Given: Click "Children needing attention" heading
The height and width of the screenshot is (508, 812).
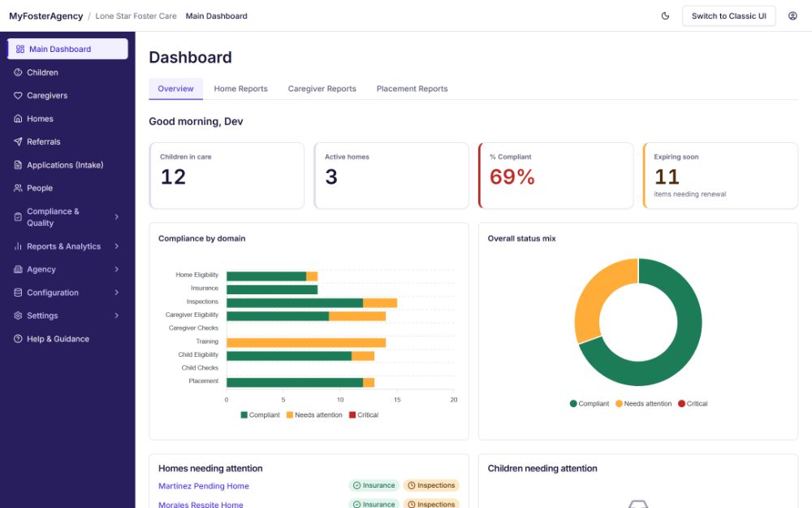Looking at the screenshot, I should point(542,469).
